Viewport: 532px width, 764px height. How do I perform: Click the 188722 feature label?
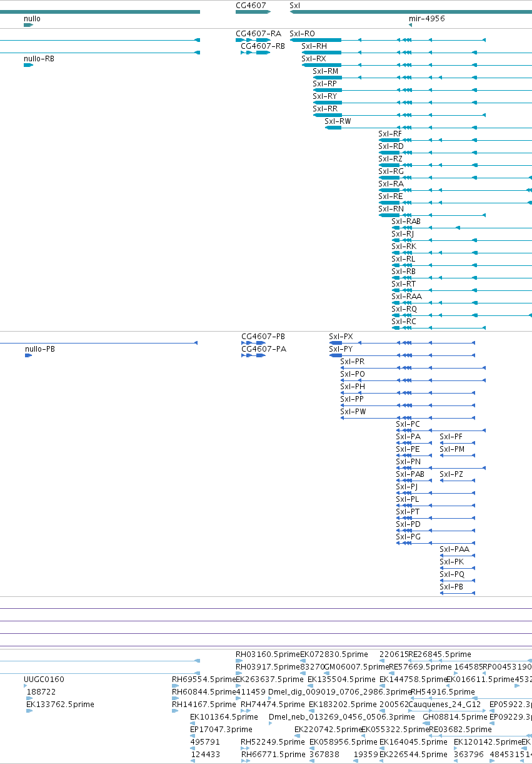click(41, 691)
